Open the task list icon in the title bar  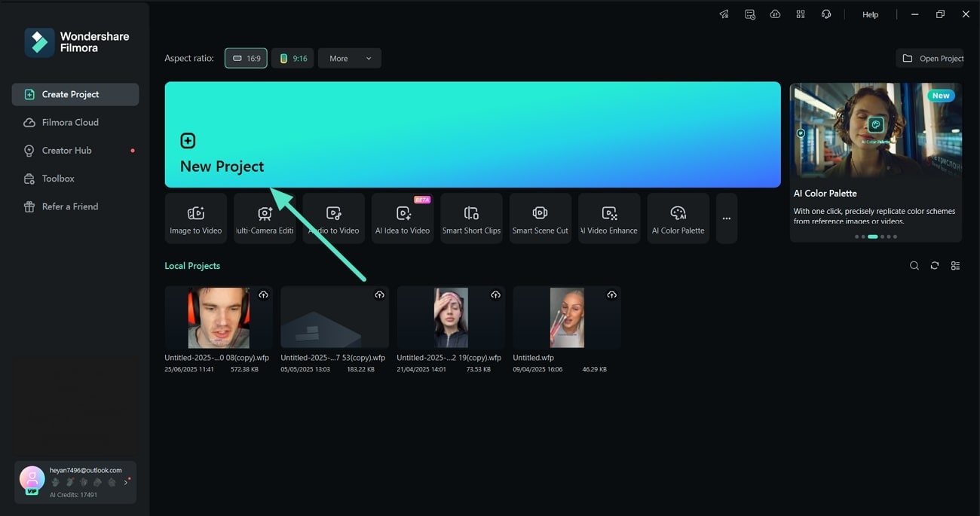[x=749, y=14]
